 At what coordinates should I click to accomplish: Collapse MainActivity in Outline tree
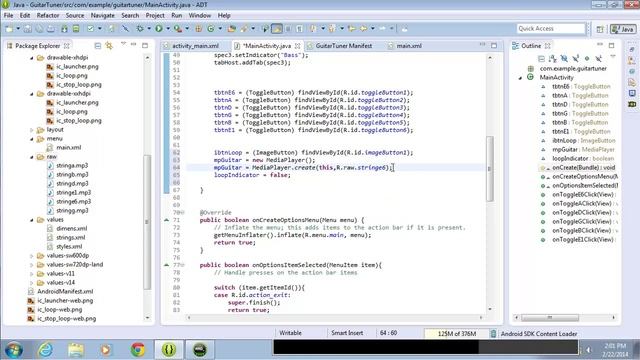(520, 78)
